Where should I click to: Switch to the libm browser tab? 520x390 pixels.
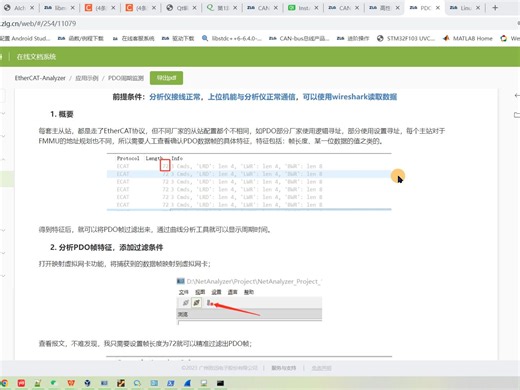pos(59,8)
